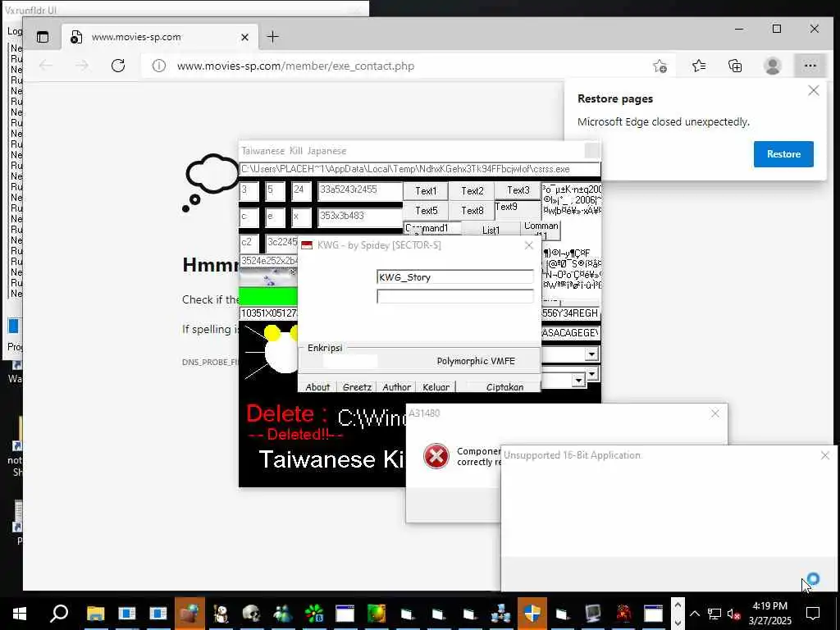This screenshot has height=630, width=840.
Task: Open Edge Settings and more menu
Action: coord(810,66)
